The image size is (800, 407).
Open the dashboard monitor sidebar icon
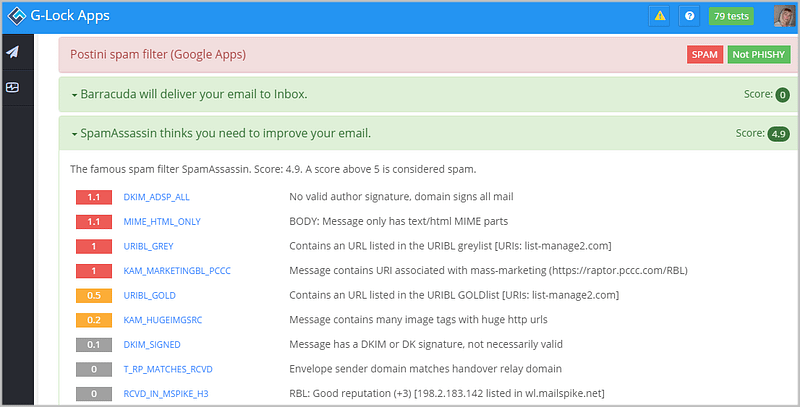click(13, 87)
